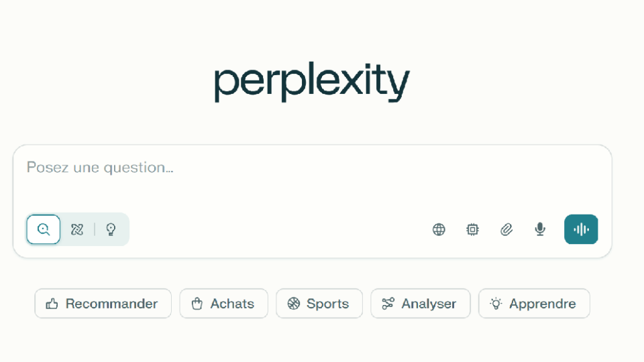Start voice mode with the teal waveform button
This screenshot has width=644, height=362.
581,229
